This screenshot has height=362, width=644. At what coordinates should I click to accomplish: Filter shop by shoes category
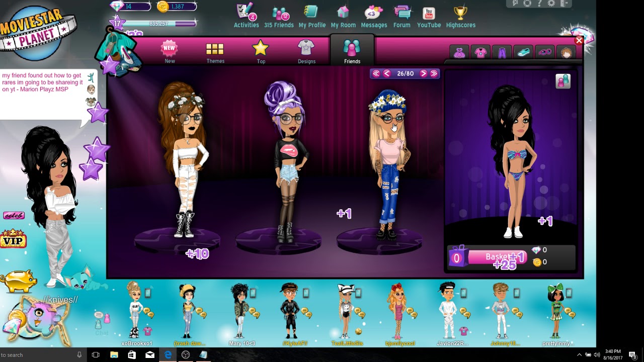pos(523,52)
